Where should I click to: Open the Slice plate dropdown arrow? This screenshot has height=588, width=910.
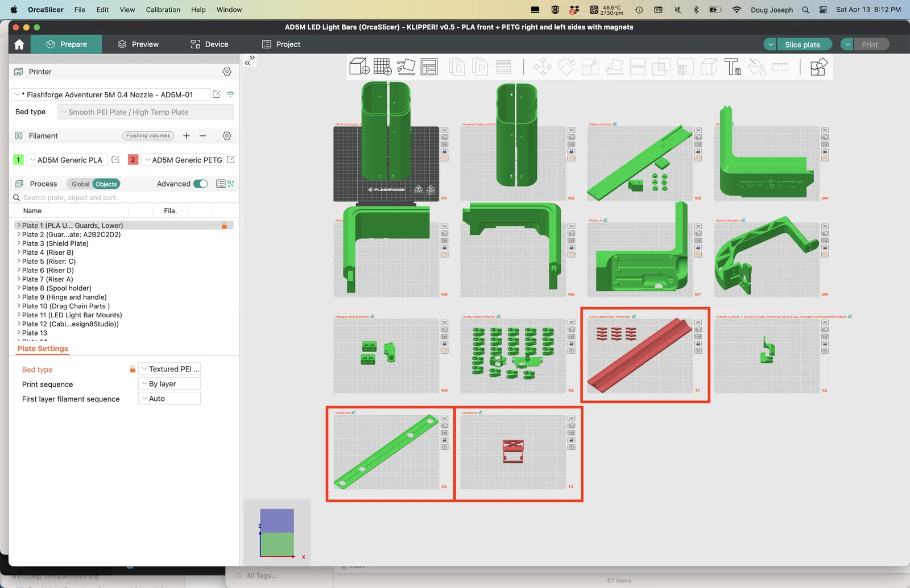point(770,44)
